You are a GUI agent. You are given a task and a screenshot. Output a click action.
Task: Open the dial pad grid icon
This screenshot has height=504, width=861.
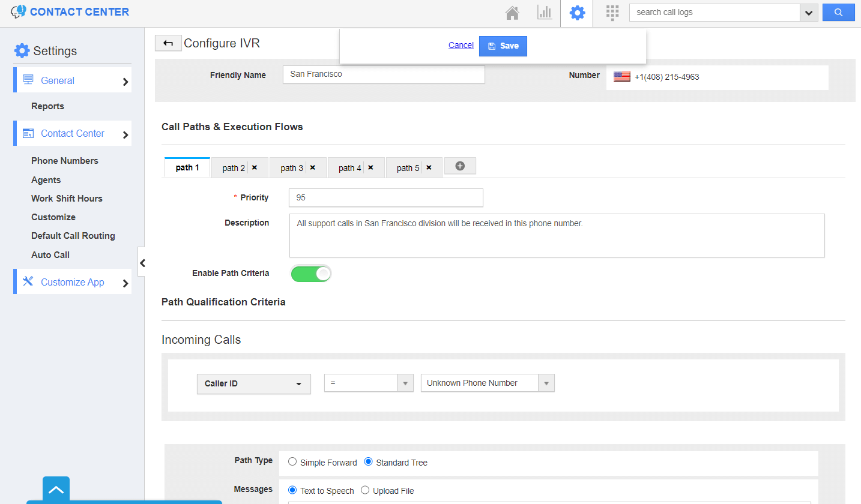pyautogui.click(x=612, y=13)
